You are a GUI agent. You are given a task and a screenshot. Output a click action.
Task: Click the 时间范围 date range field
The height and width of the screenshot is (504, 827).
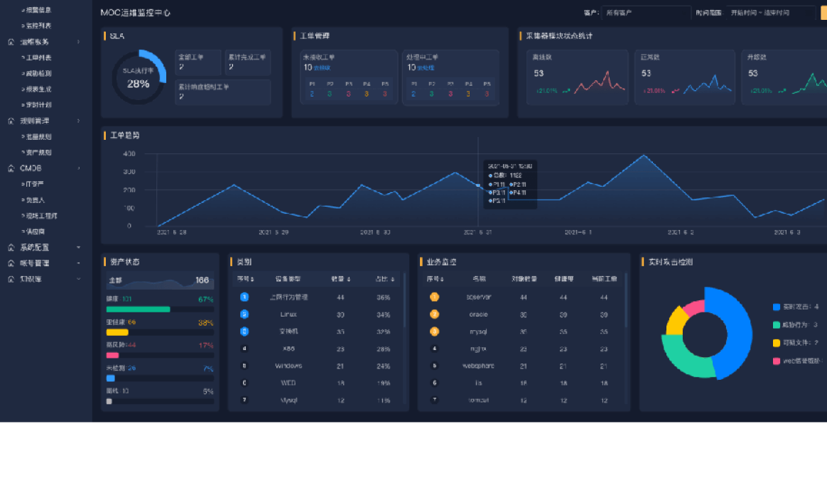771,13
